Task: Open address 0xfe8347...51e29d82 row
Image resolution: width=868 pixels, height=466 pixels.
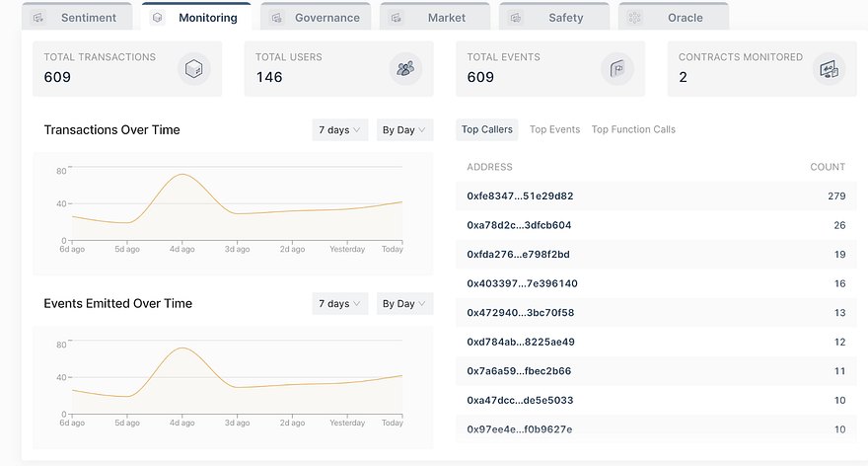Action: (x=656, y=196)
